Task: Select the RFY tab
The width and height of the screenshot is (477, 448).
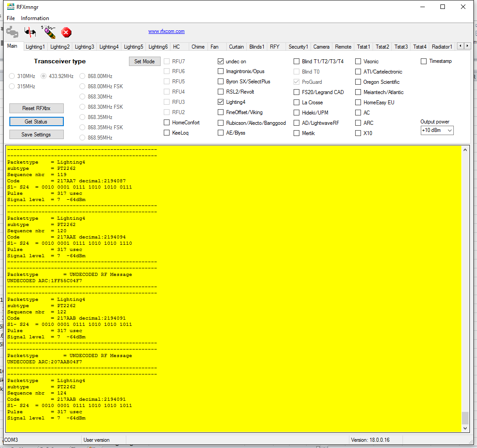Action: coord(275,47)
